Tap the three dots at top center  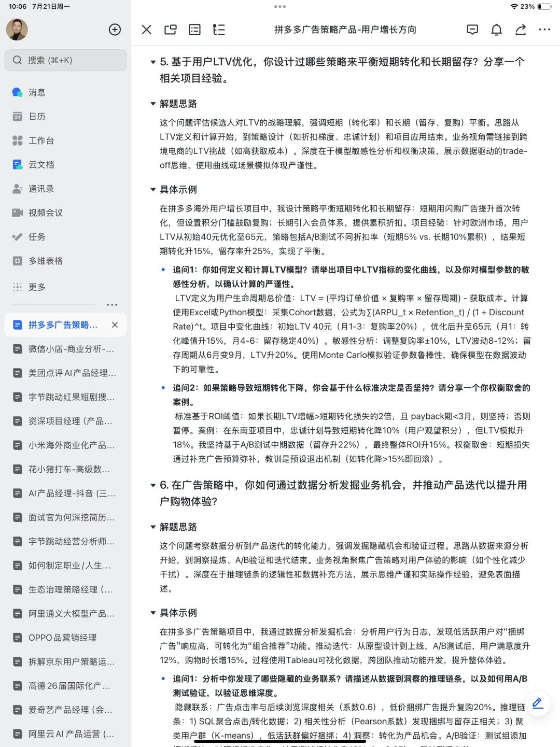pos(280,7)
